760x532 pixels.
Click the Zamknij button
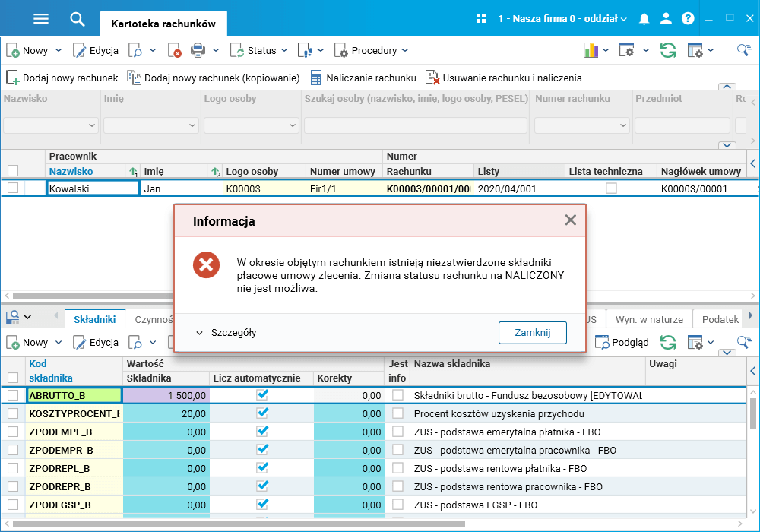point(532,332)
